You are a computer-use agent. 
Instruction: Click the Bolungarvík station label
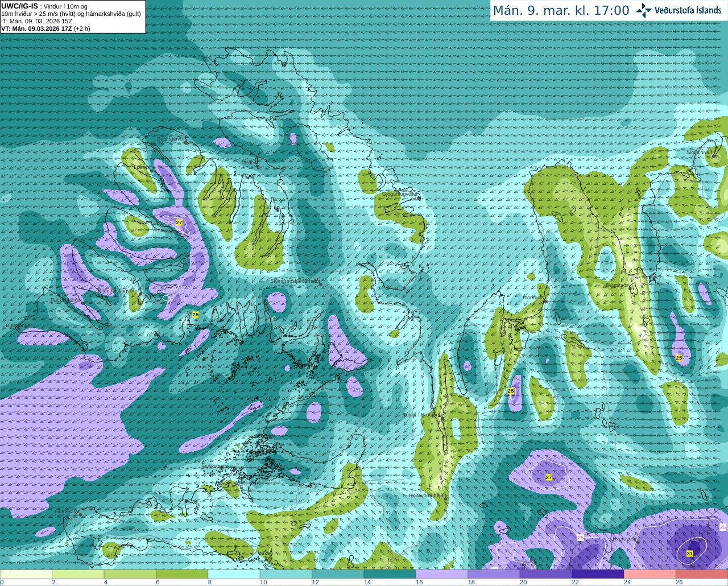tap(170, 138)
